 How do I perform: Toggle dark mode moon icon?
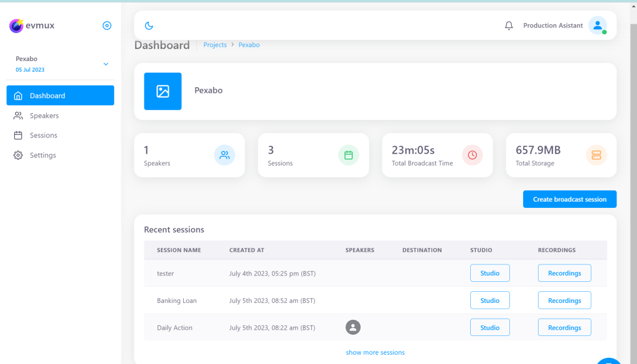click(149, 26)
